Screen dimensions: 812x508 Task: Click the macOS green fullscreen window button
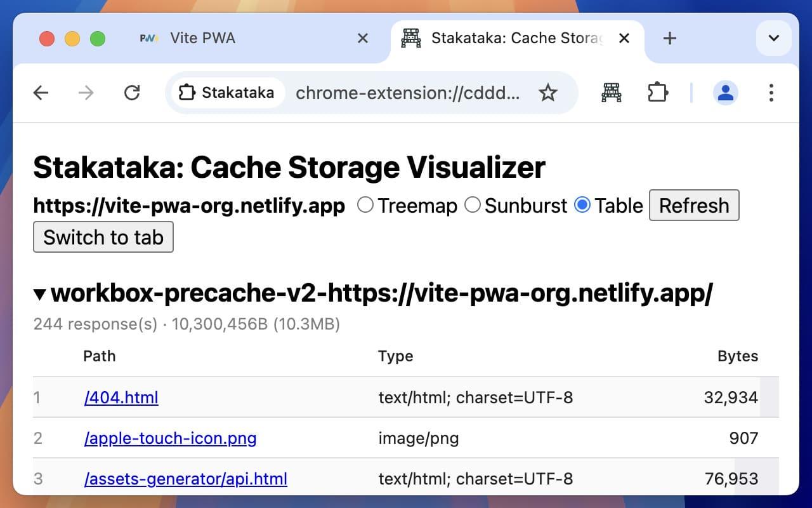(98, 39)
